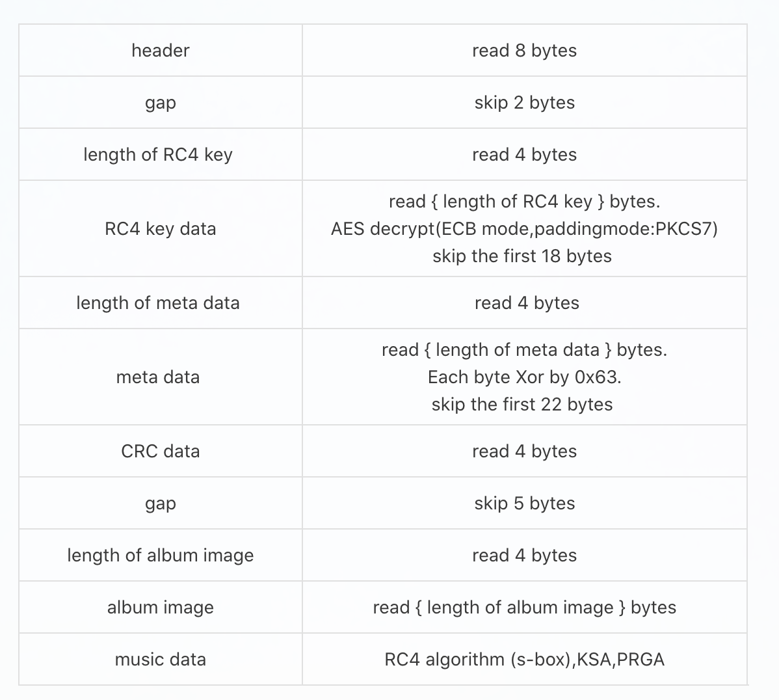This screenshot has height=700, width=779.
Task: Select the "read 8 bytes" cell
Action: click(524, 51)
